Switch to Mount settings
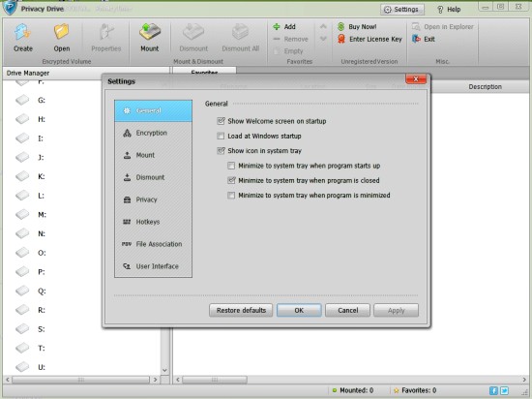Screen dimensions: 532x399 click(x=154, y=155)
